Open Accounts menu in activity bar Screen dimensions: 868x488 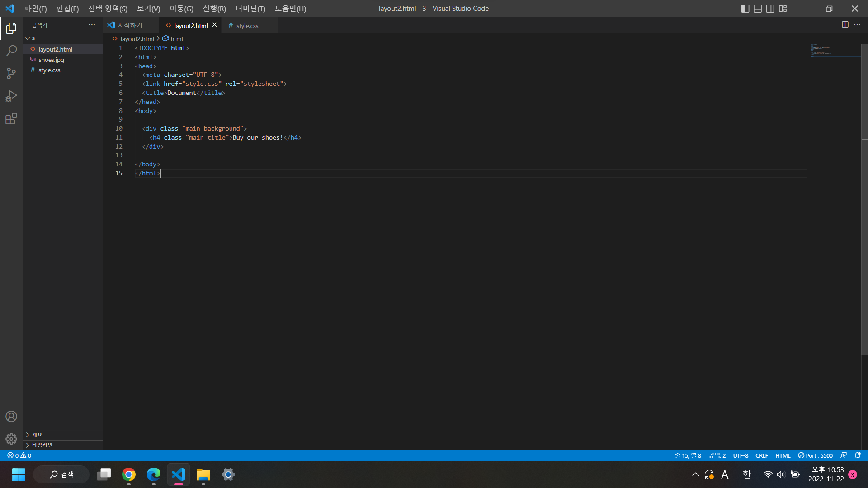click(x=11, y=416)
